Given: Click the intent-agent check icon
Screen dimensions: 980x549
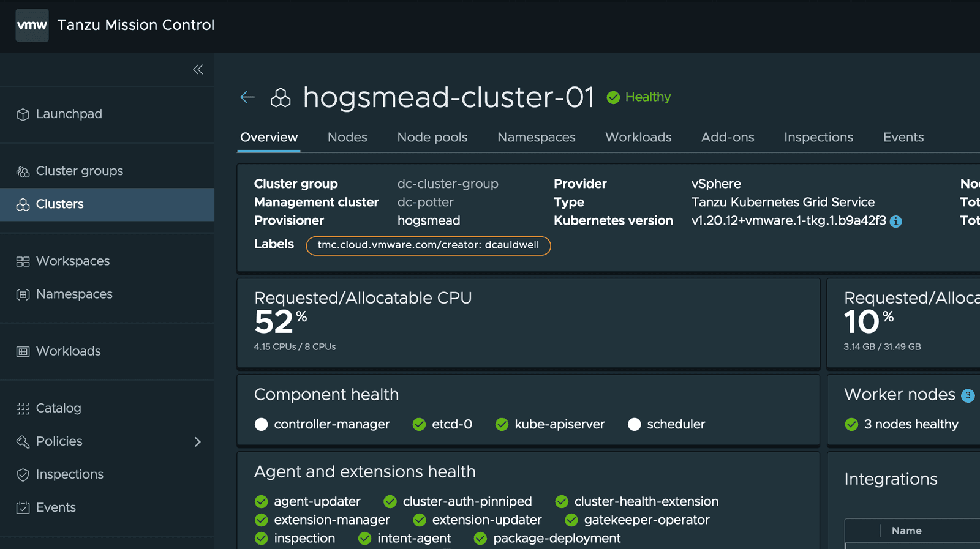Looking at the screenshot, I should 365,539.
